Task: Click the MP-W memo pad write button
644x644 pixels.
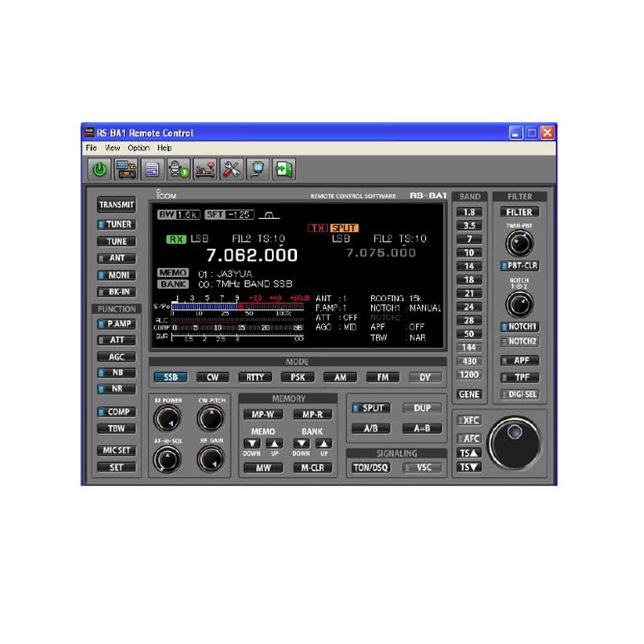Action: tap(263, 415)
